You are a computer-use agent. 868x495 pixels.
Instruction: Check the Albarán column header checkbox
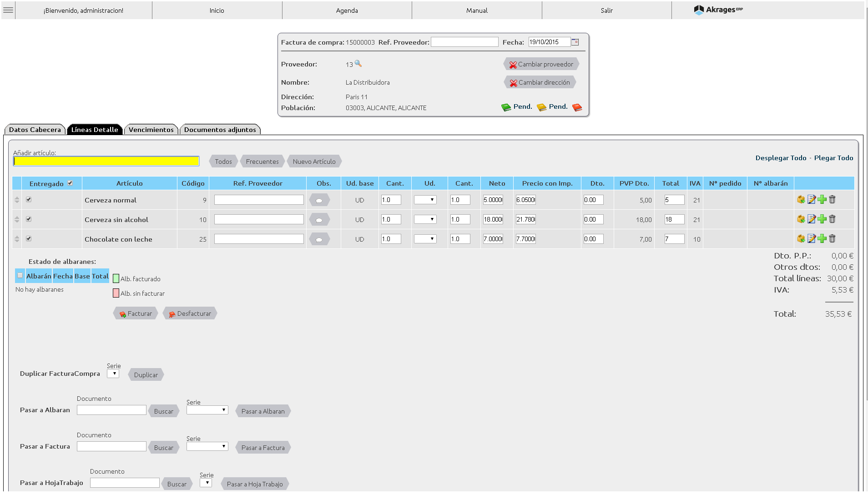click(x=20, y=276)
